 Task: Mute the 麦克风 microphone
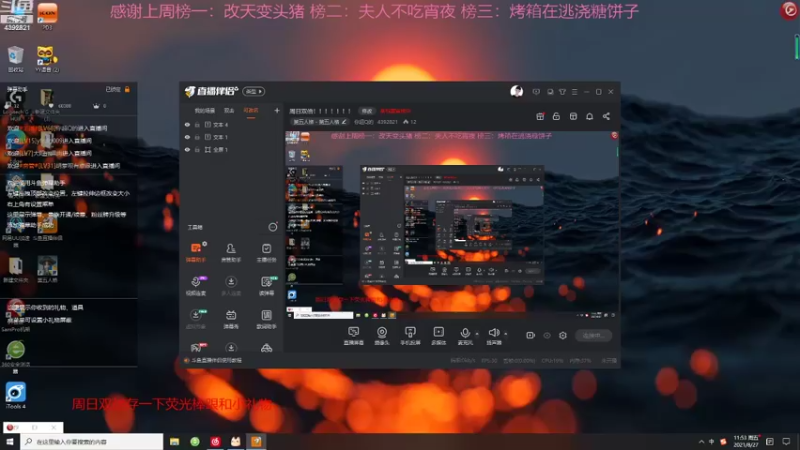tap(465, 336)
